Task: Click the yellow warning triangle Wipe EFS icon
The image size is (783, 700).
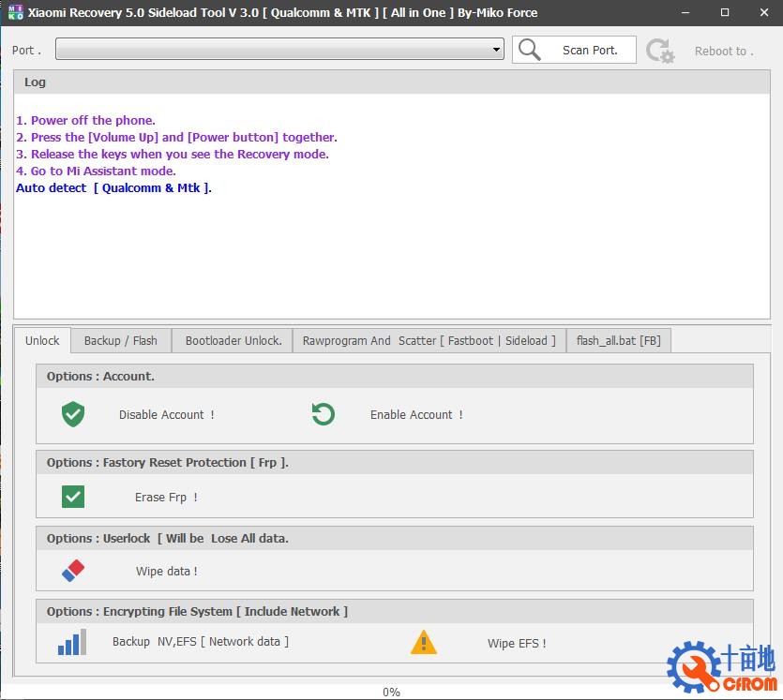Action: [x=424, y=643]
